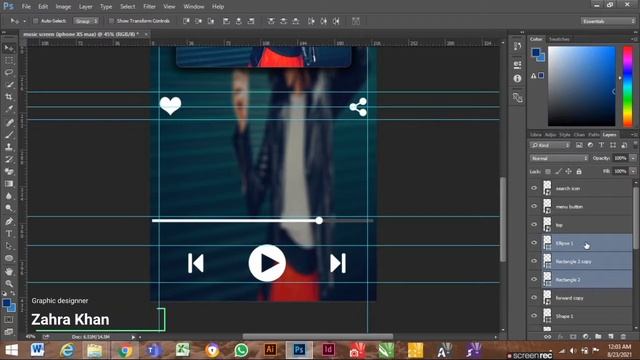Toggle Show Transform Controls checkbox

[x=111, y=21]
